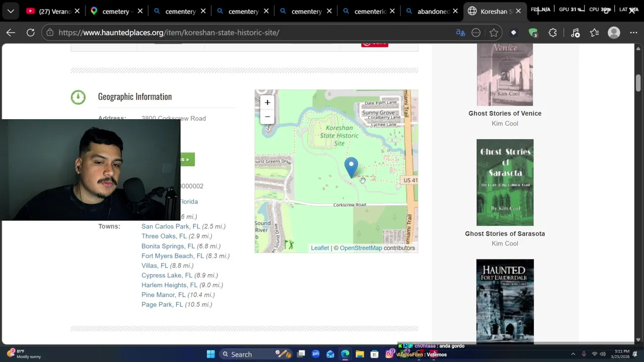Click the Haunted Fort Lauderdale book cover
Screen dimensions: 644x362
point(505,302)
